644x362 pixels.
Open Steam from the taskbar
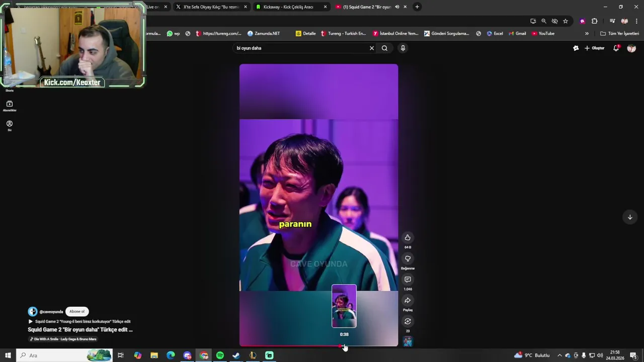(236, 355)
